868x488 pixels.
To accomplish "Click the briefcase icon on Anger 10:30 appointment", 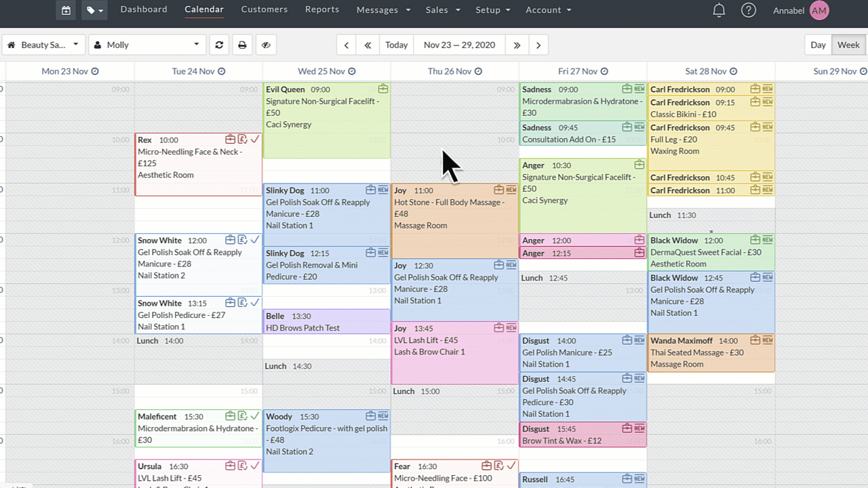I will tap(639, 165).
